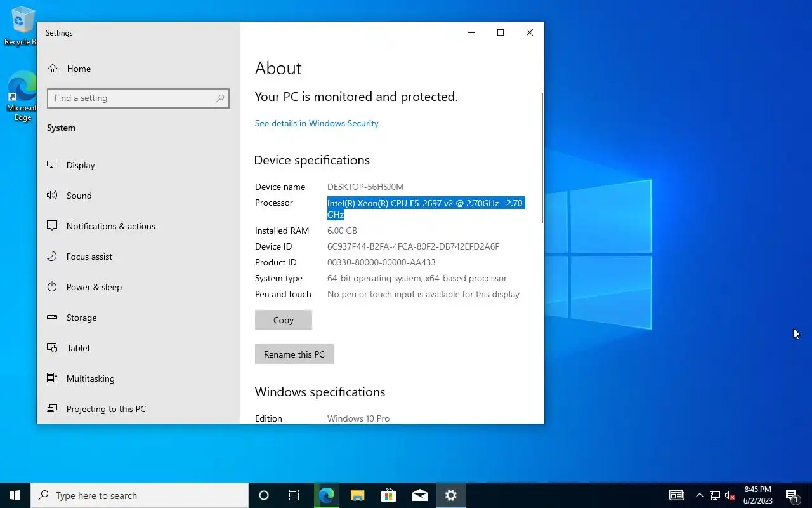This screenshot has height=508, width=812.
Task: Open Microsoft Store from the taskbar
Action: (389, 495)
